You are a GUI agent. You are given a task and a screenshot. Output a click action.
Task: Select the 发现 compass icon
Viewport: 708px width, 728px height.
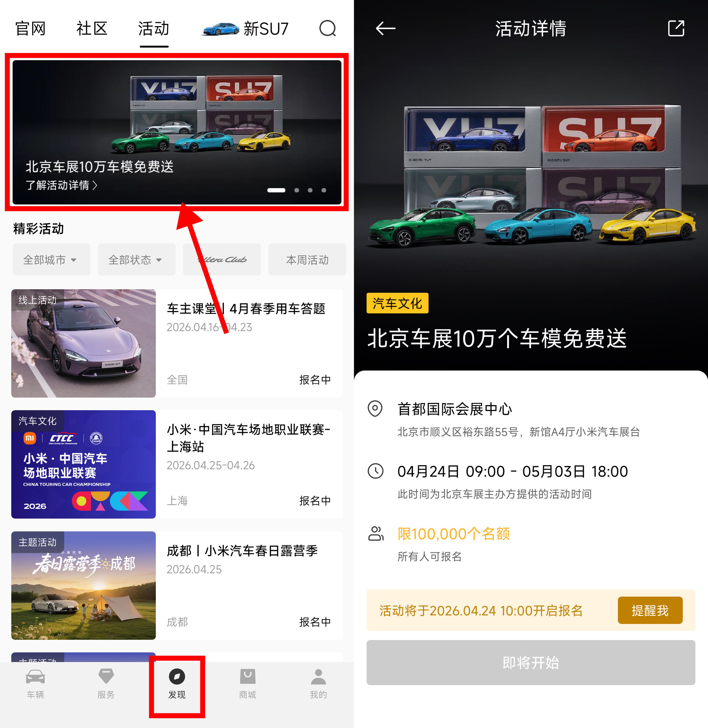(177, 676)
